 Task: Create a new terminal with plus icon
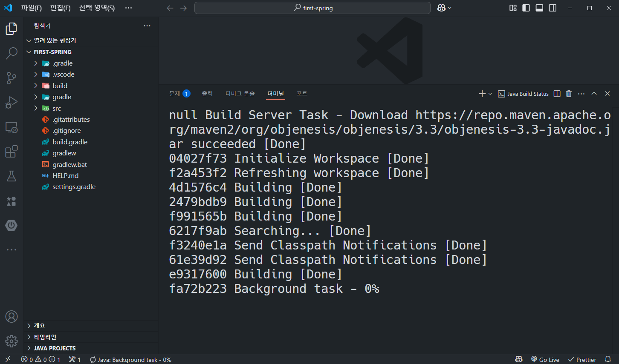[482, 94]
